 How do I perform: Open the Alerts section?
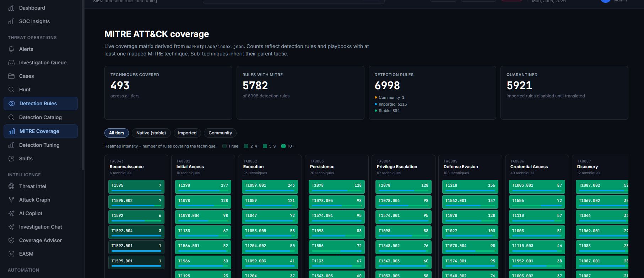(40, 49)
